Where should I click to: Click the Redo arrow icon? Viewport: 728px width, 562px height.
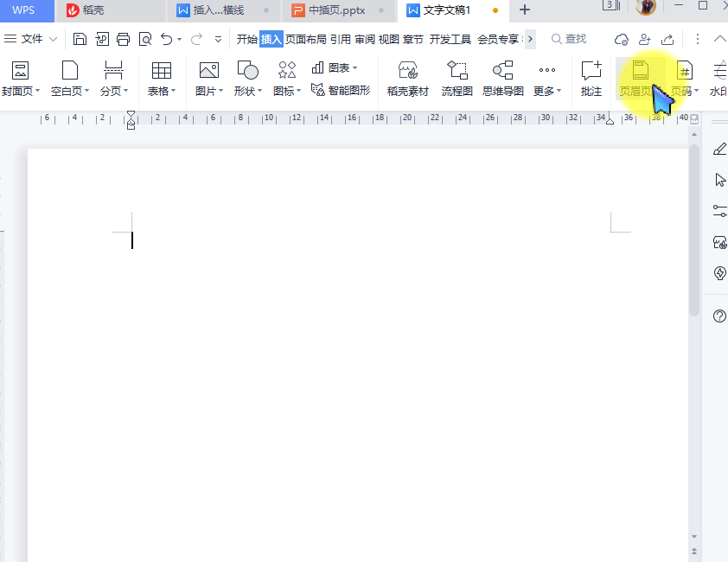coord(197,39)
